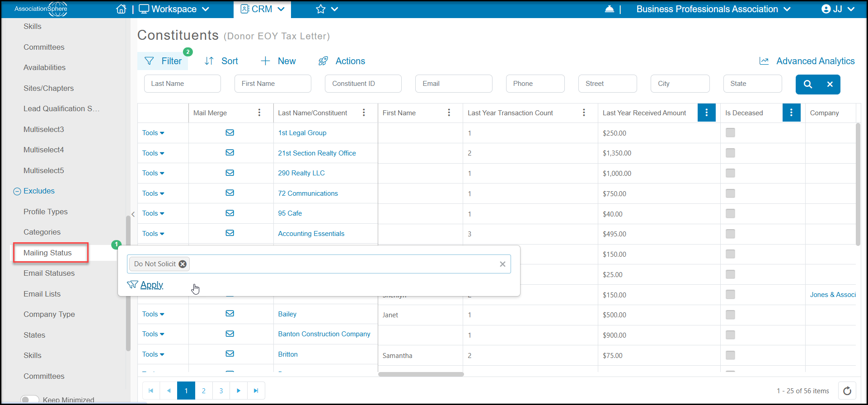Viewport: 868px width, 405px height.
Task: Clear search with the X button
Action: (x=830, y=84)
